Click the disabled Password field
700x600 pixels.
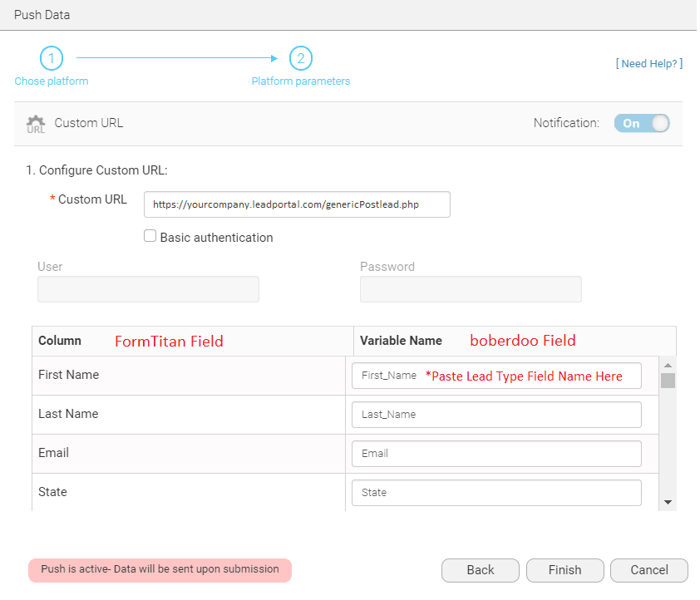(471, 289)
